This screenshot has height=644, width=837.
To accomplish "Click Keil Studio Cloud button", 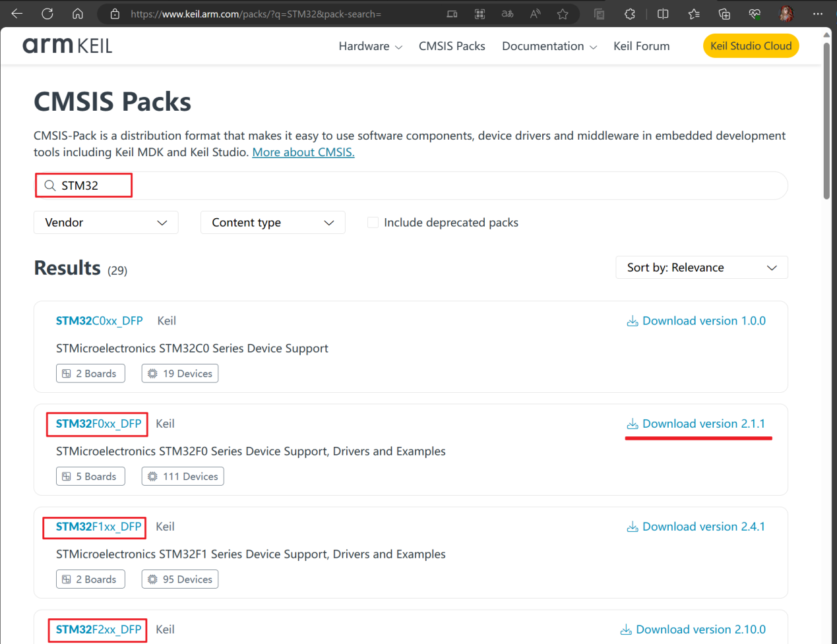I will coord(751,46).
